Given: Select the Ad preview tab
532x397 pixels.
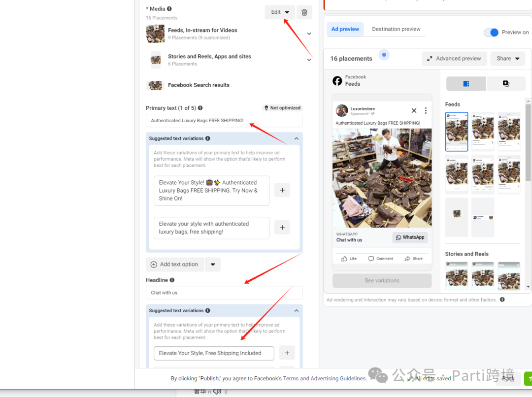Looking at the screenshot, I should point(345,29).
